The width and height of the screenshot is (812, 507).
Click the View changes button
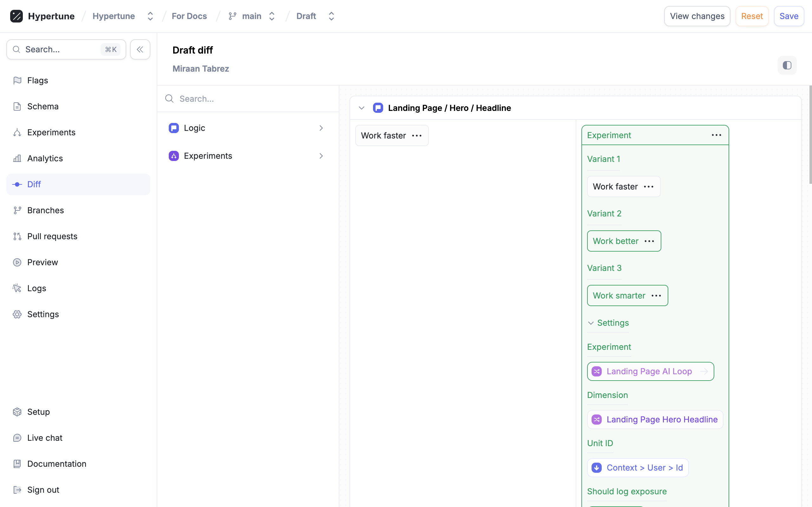coord(697,16)
